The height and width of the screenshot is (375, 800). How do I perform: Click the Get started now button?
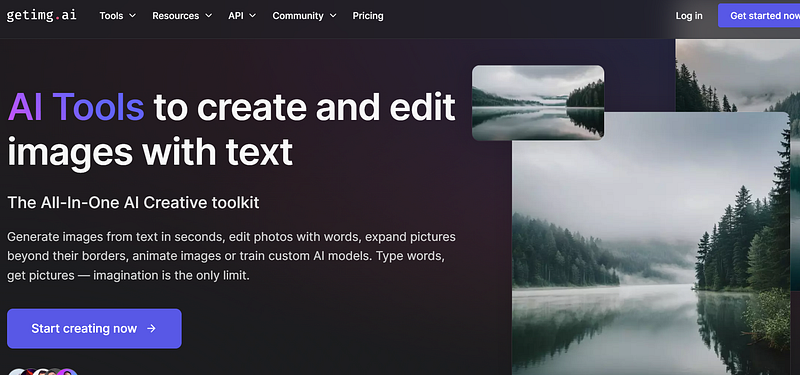pos(759,15)
